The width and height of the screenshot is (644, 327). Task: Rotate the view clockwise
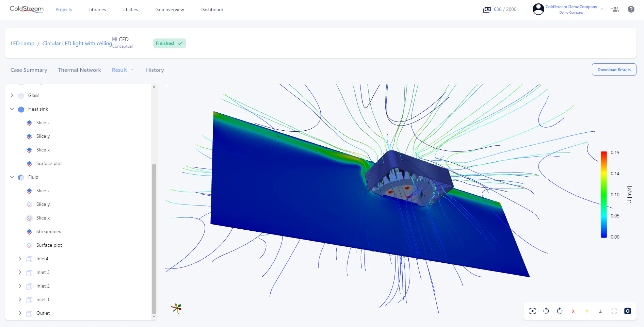(560, 311)
